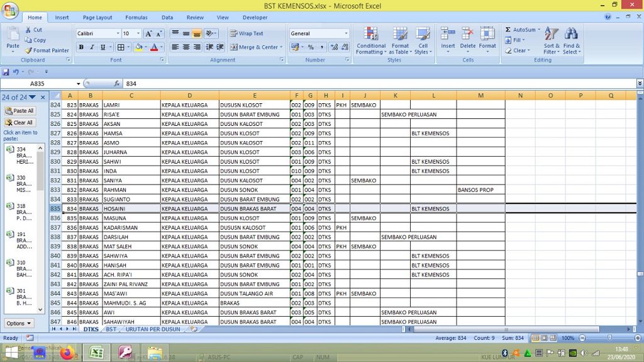The height and width of the screenshot is (362, 644).
Task: Click the Increase Decimal icon
Action: coord(334,47)
